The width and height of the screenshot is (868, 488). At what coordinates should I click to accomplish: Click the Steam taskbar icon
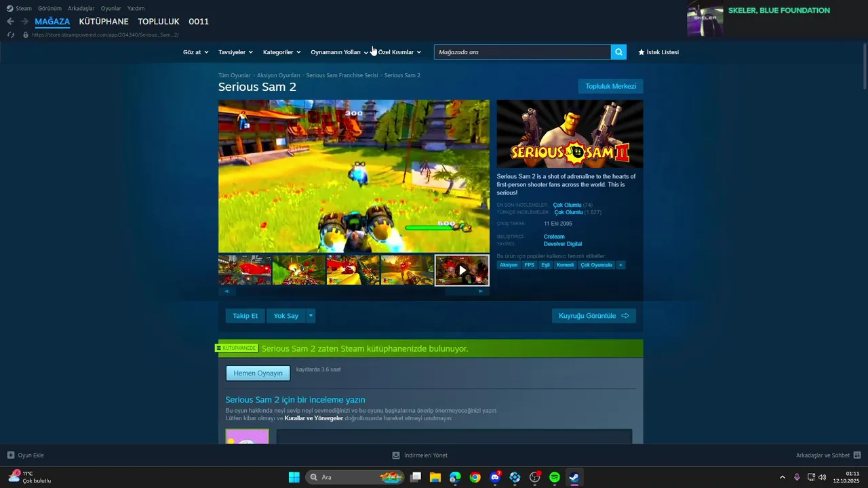point(574,477)
